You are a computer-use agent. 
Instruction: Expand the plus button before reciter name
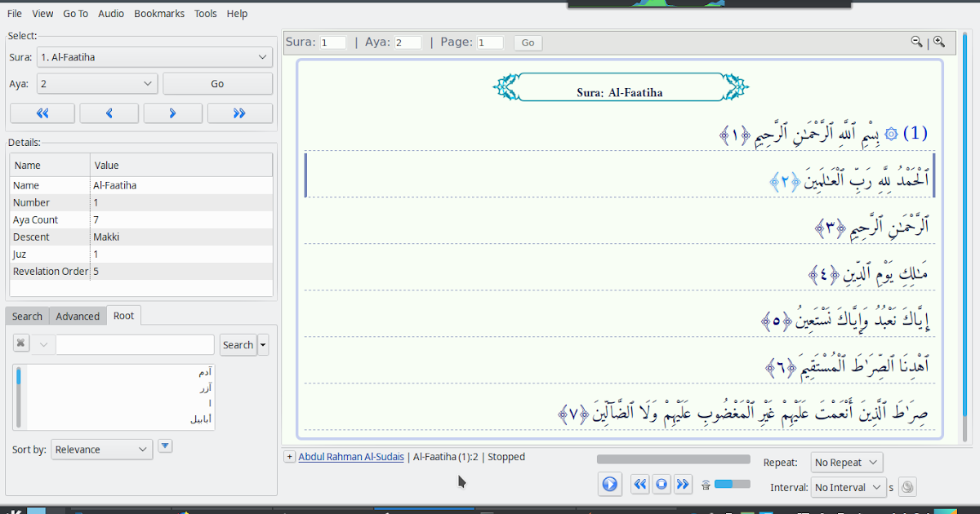(289, 457)
